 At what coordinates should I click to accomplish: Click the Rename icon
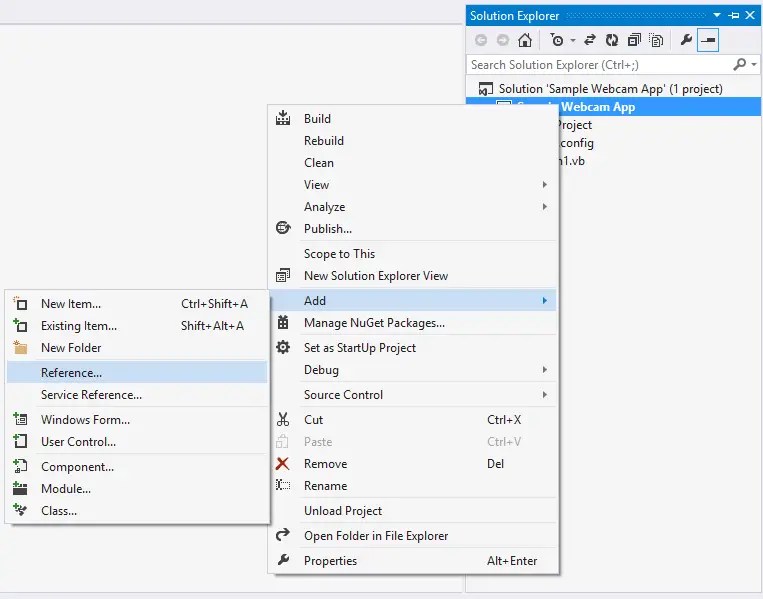tap(283, 485)
